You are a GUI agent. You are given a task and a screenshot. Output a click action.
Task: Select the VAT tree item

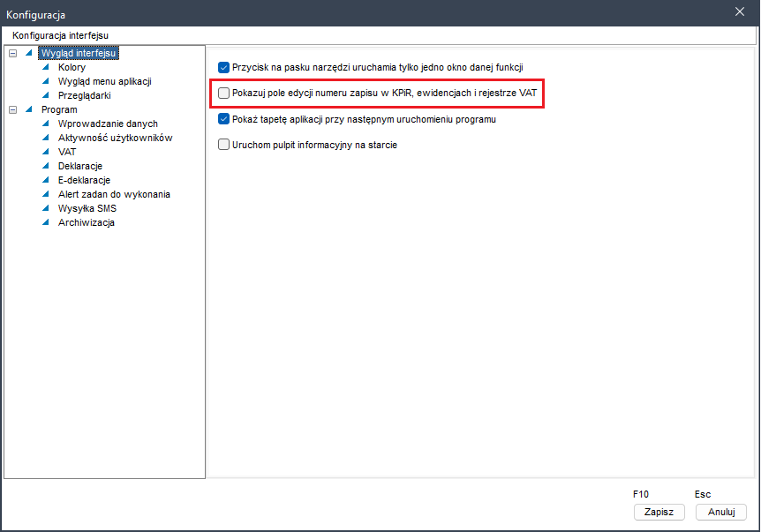pyautogui.click(x=67, y=152)
